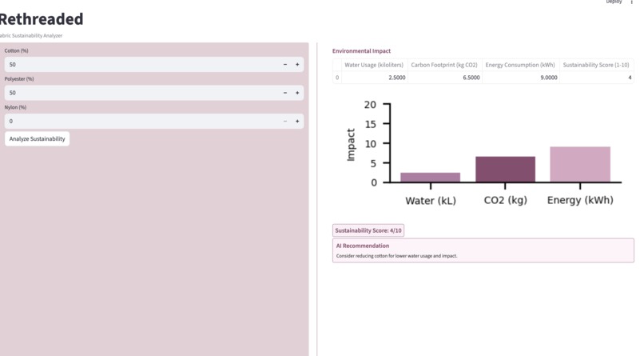Click the Energy (kWh) axis label

click(580, 200)
